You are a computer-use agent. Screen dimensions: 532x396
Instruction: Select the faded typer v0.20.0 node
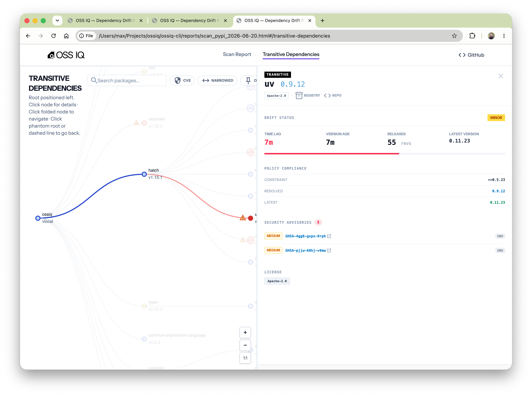point(144,306)
